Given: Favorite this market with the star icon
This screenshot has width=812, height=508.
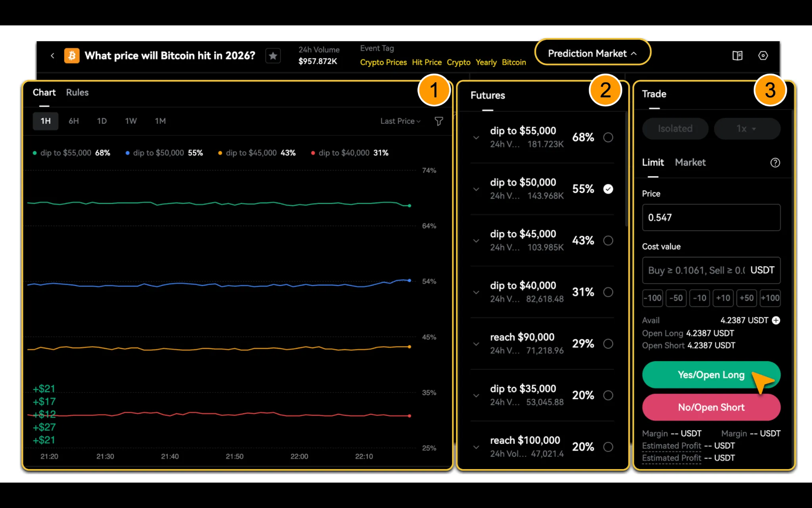Looking at the screenshot, I should pyautogui.click(x=273, y=56).
